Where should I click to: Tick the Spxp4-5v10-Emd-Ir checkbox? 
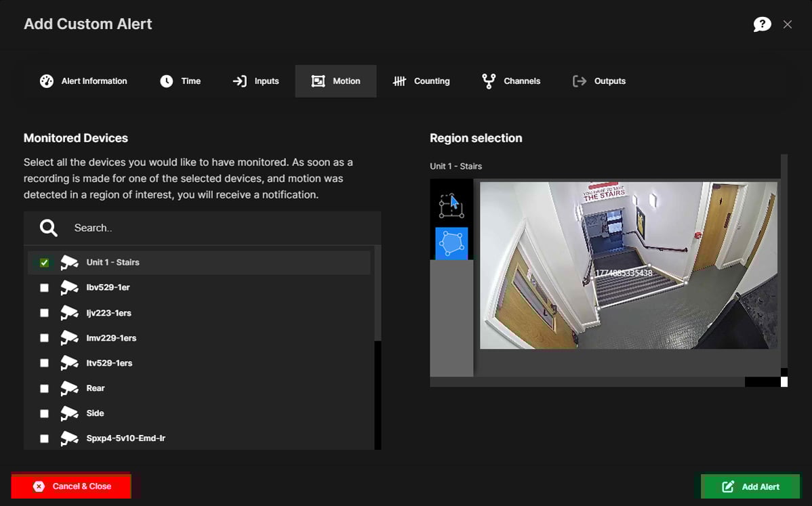point(45,439)
